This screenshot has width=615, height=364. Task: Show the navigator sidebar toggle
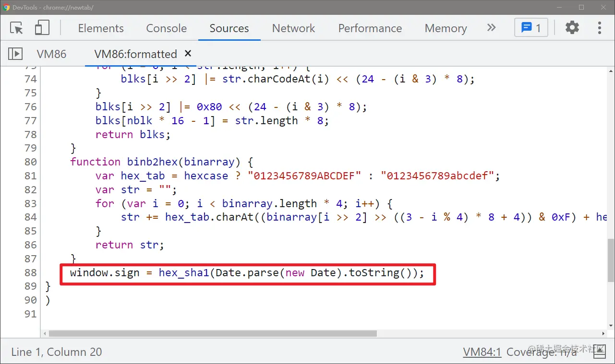pos(15,54)
